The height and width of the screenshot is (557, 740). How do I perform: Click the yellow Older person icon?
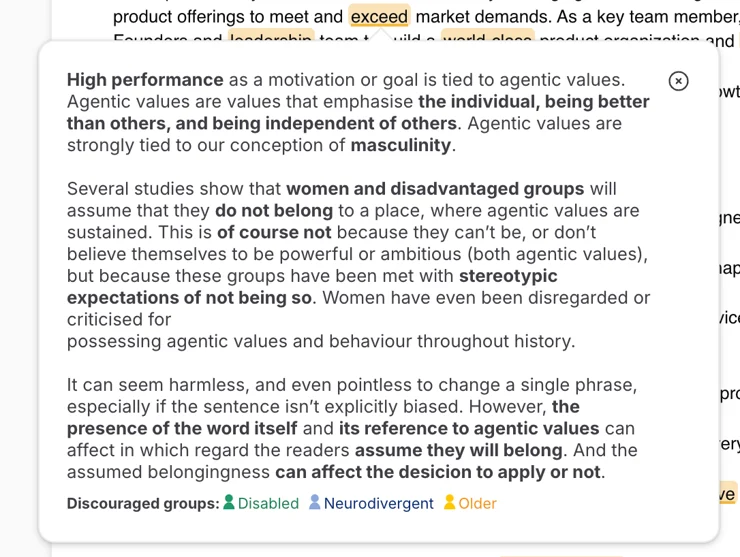(450, 502)
